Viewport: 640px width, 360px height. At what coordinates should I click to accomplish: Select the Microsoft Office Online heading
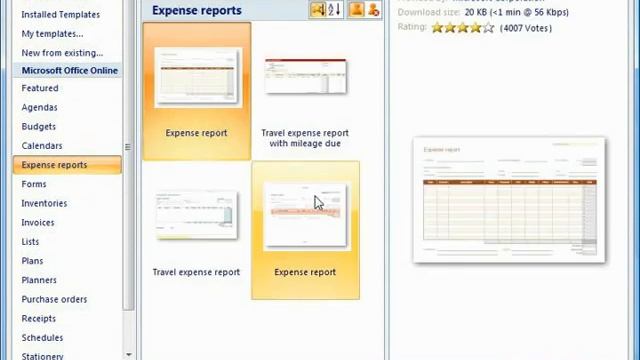click(70, 71)
